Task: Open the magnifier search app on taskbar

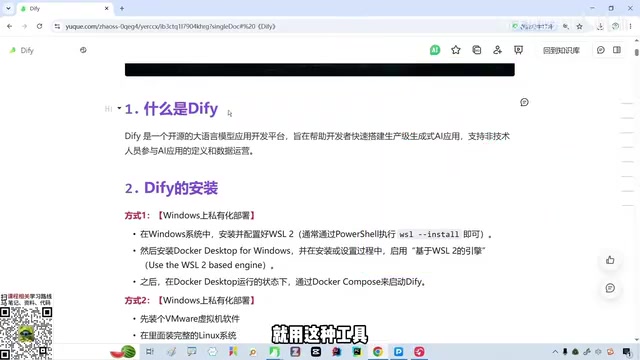Action: 253,351
